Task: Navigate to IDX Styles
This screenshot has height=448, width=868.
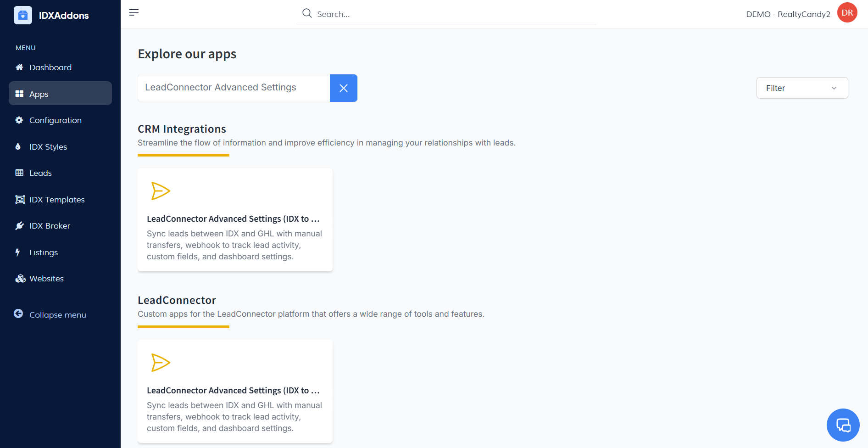Action: pos(48,147)
